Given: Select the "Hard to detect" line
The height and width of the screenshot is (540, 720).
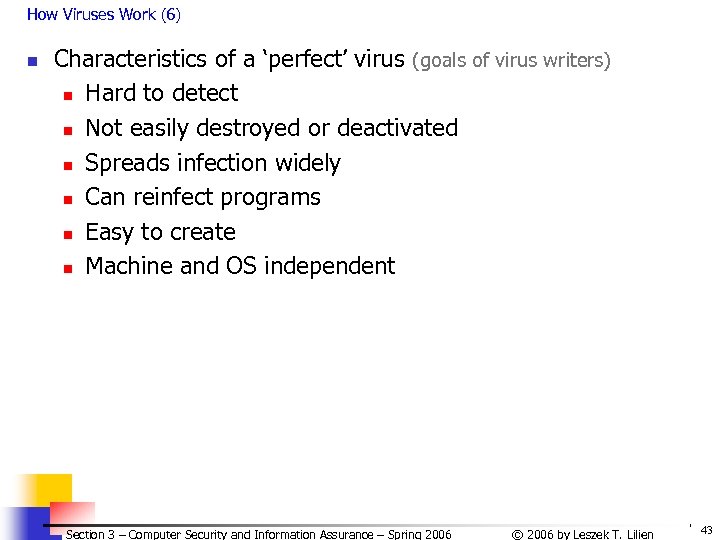Looking at the screenshot, I should click(x=161, y=93).
